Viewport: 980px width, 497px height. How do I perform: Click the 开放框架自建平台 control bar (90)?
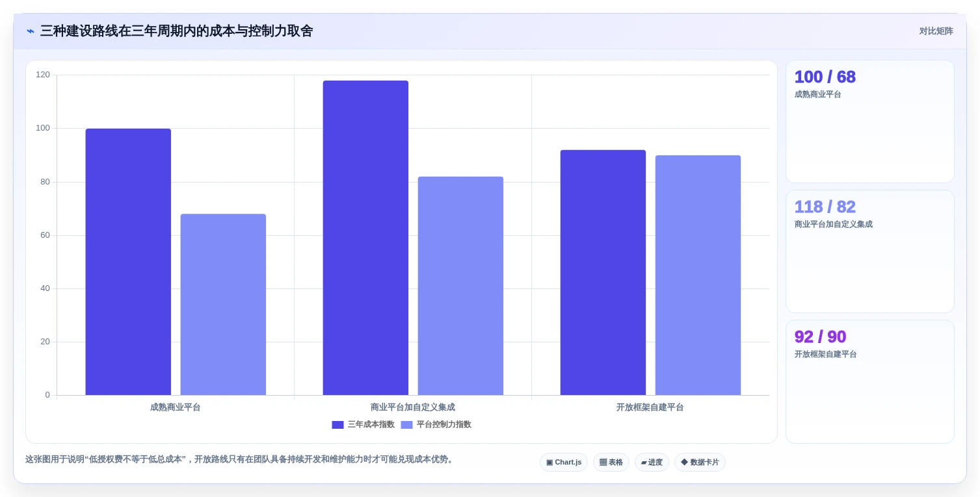tap(698, 275)
